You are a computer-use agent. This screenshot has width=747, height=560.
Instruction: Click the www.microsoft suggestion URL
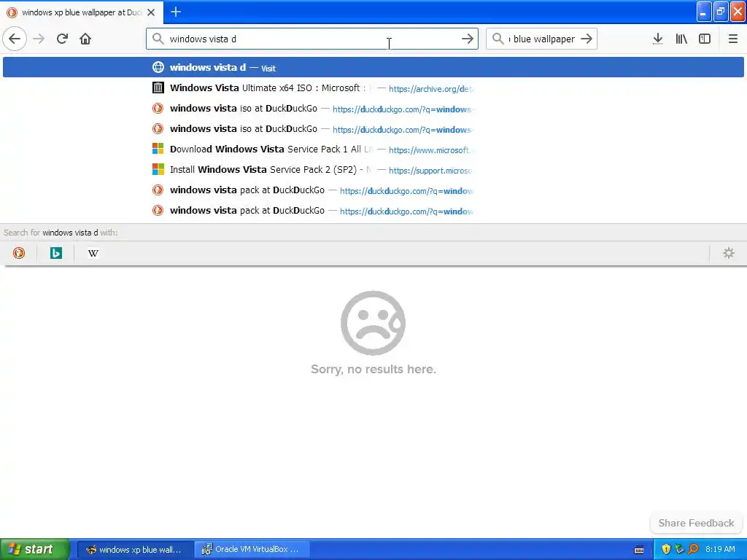[x=430, y=150]
